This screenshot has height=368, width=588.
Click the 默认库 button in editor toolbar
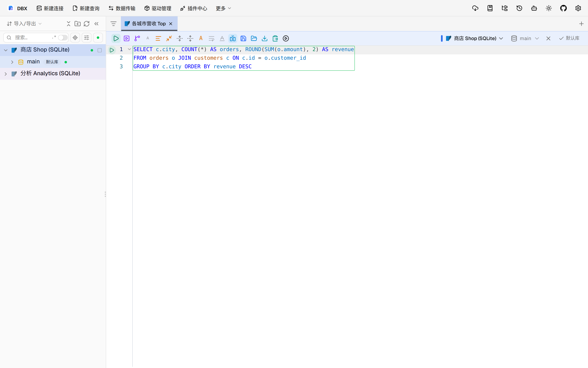pyautogui.click(x=569, y=38)
